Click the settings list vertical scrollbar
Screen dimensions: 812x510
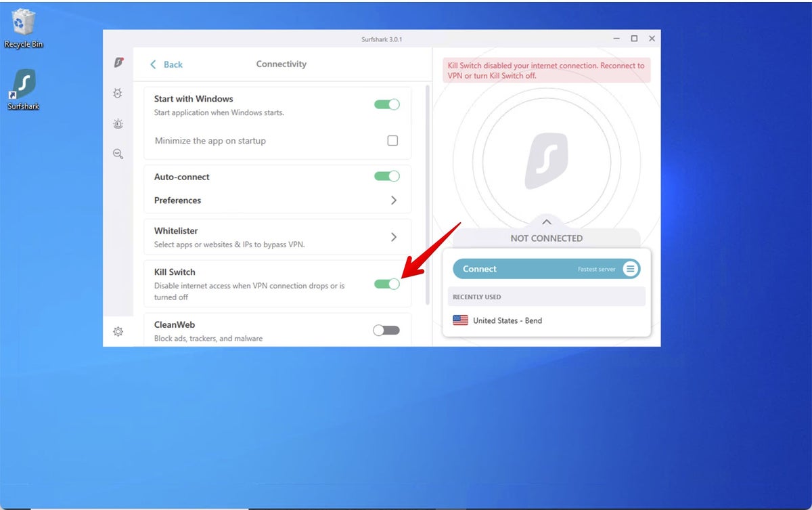tap(428, 194)
